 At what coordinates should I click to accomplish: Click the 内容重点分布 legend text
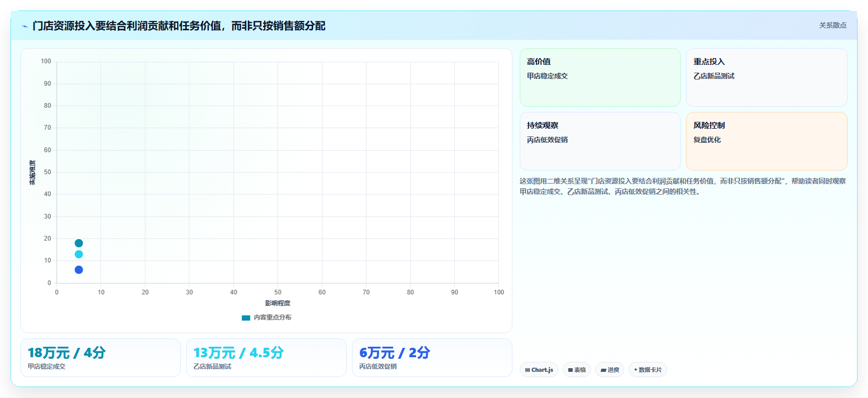[x=272, y=317]
